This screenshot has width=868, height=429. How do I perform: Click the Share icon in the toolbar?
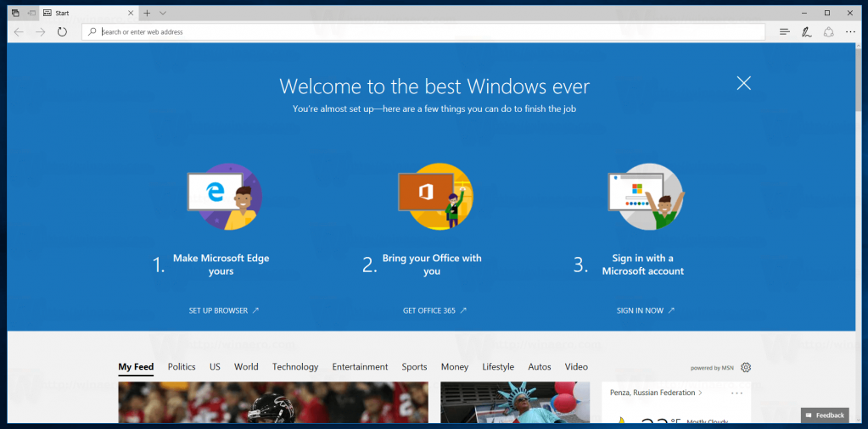829,32
